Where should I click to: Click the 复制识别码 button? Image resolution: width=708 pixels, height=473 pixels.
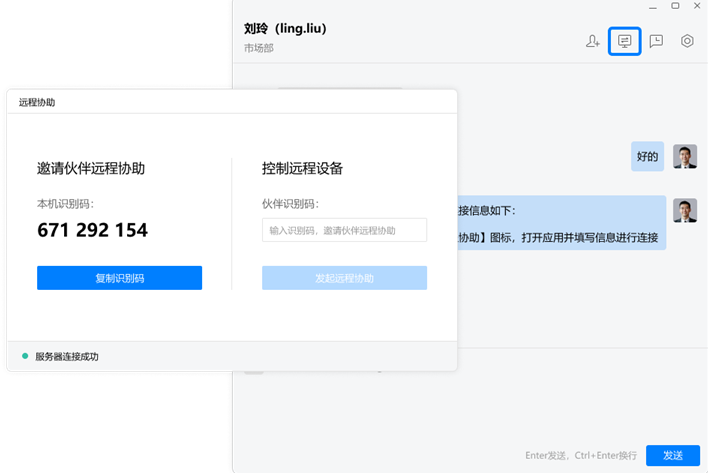pyautogui.click(x=119, y=278)
